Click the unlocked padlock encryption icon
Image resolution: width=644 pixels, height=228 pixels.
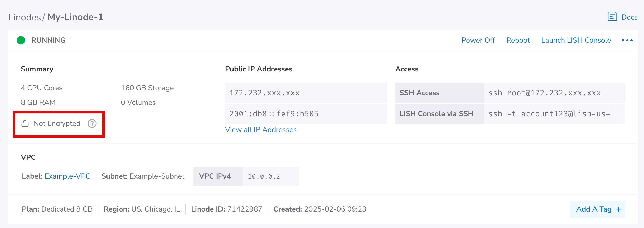25,123
